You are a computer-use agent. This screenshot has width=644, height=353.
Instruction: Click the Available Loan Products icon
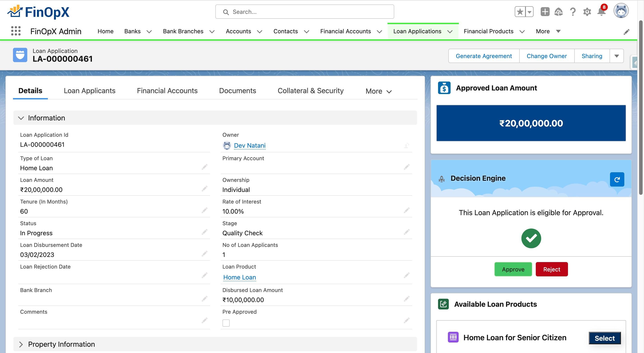click(x=443, y=304)
